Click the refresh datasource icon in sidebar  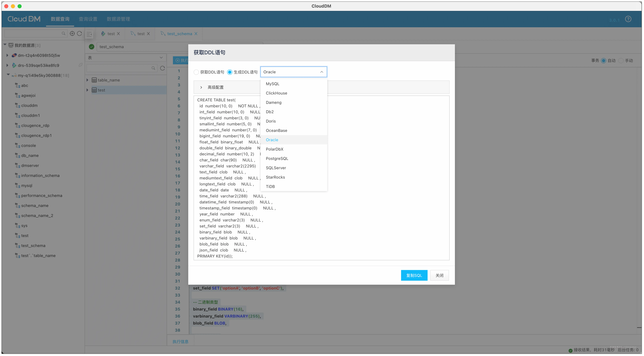79,34
